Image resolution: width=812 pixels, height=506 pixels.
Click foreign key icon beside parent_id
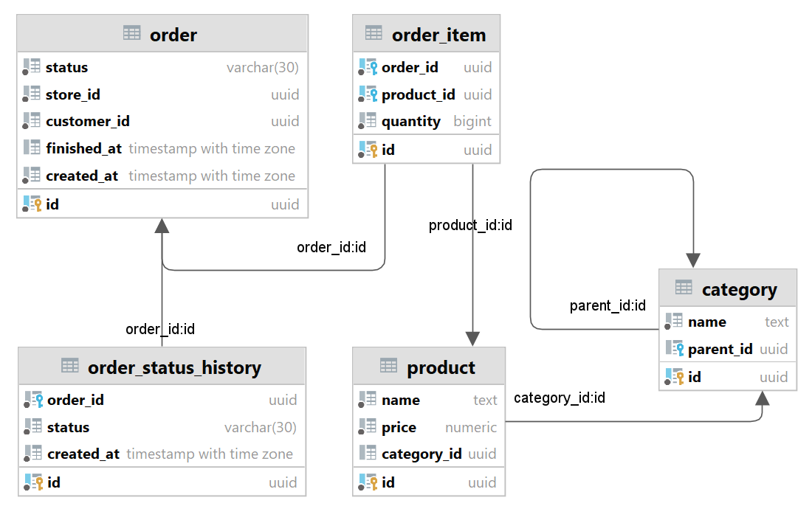(674, 349)
